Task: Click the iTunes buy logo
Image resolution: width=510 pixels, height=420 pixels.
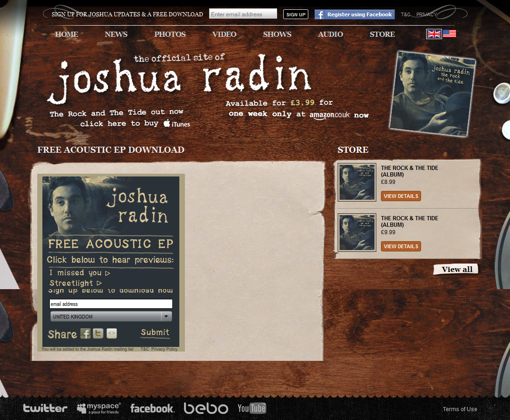Action: [177, 123]
